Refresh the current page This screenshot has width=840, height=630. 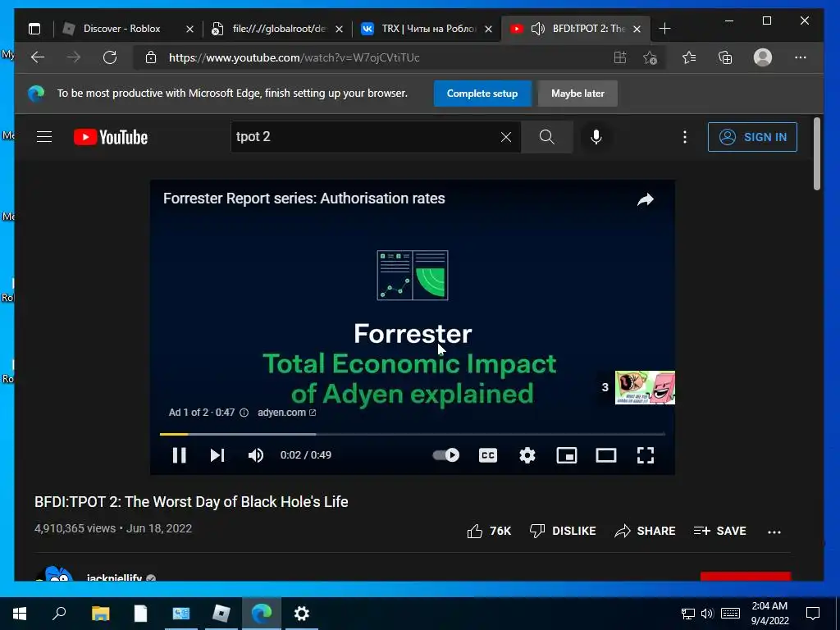click(x=110, y=57)
